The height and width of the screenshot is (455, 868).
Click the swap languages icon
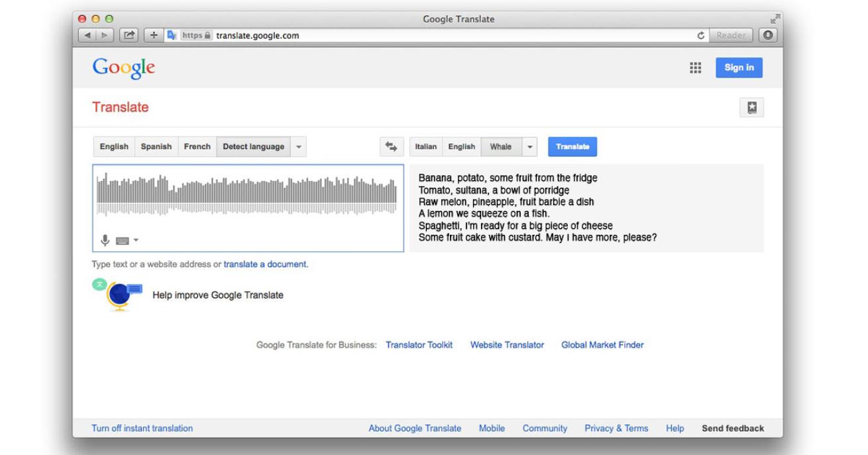(391, 147)
